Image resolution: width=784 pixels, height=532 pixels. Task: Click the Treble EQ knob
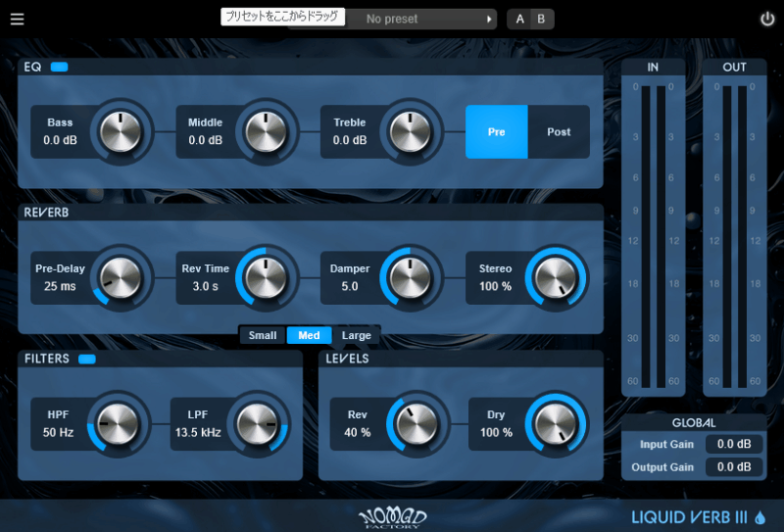click(411, 132)
